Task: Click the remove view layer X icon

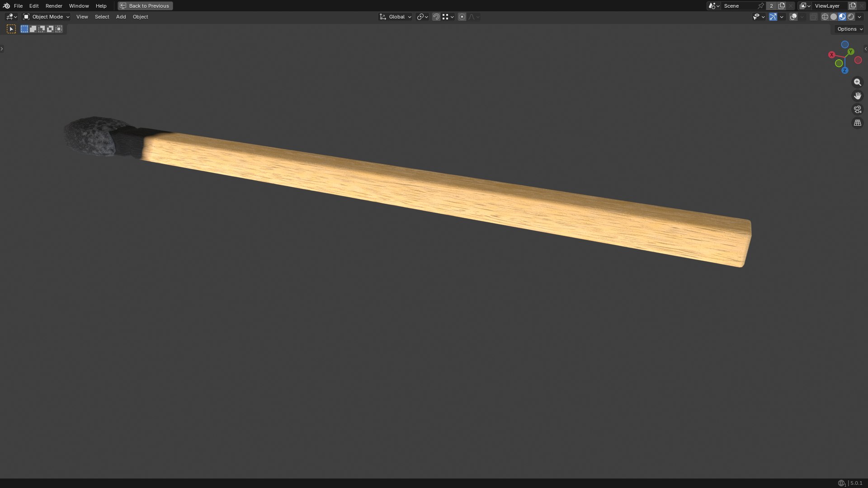Action: (862, 6)
